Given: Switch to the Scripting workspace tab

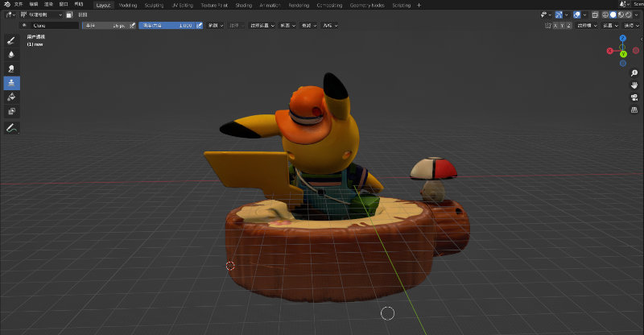Looking at the screenshot, I should (x=401, y=6).
